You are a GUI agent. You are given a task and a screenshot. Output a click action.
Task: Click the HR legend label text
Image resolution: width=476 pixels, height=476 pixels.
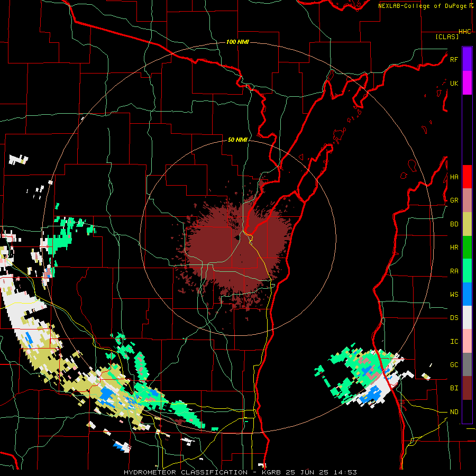454,248
